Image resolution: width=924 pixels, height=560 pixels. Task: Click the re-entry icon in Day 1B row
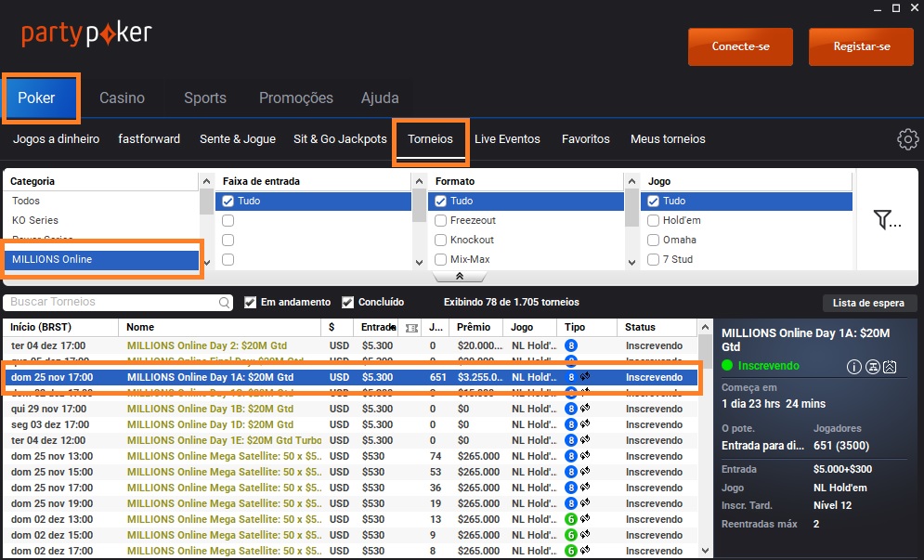click(x=585, y=408)
